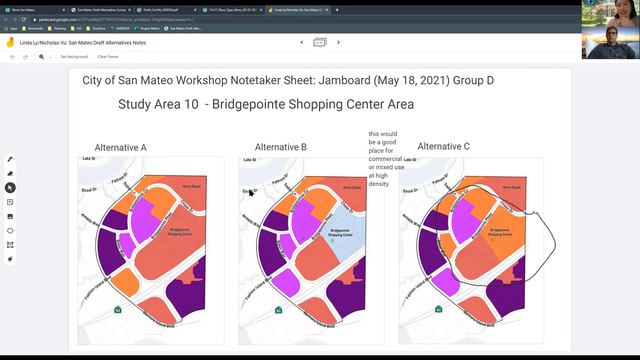Click the Alternative A heading text
This screenshot has width=640, height=360.
[120, 148]
